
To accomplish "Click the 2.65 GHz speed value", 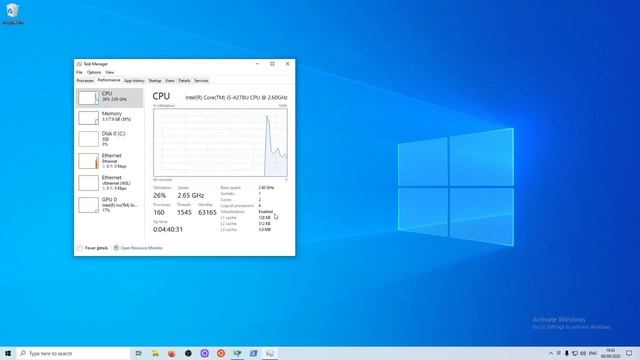I will tap(191, 196).
